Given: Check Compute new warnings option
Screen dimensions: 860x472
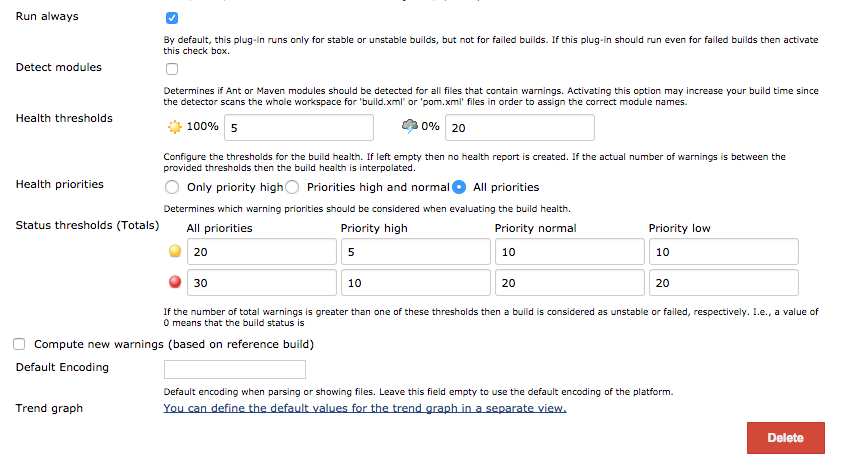Looking at the screenshot, I should tap(20, 344).
